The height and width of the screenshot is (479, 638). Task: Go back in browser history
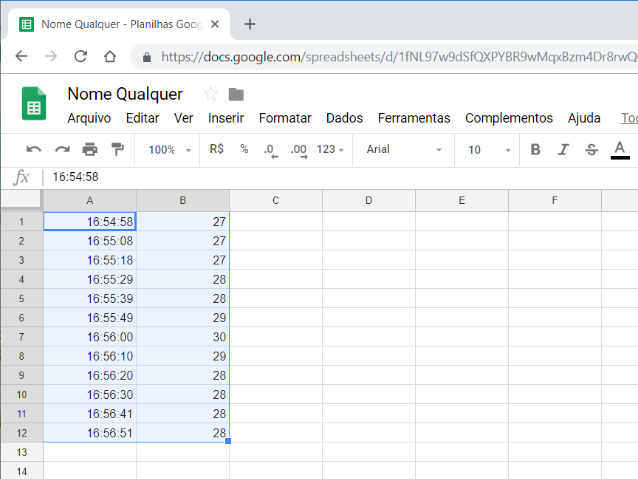21,56
